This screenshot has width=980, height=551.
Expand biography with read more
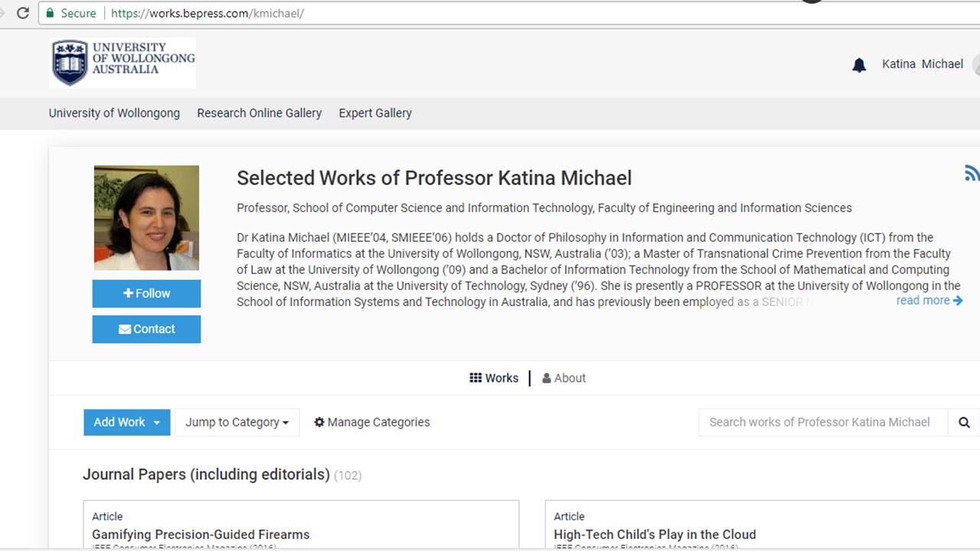coord(929,301)
